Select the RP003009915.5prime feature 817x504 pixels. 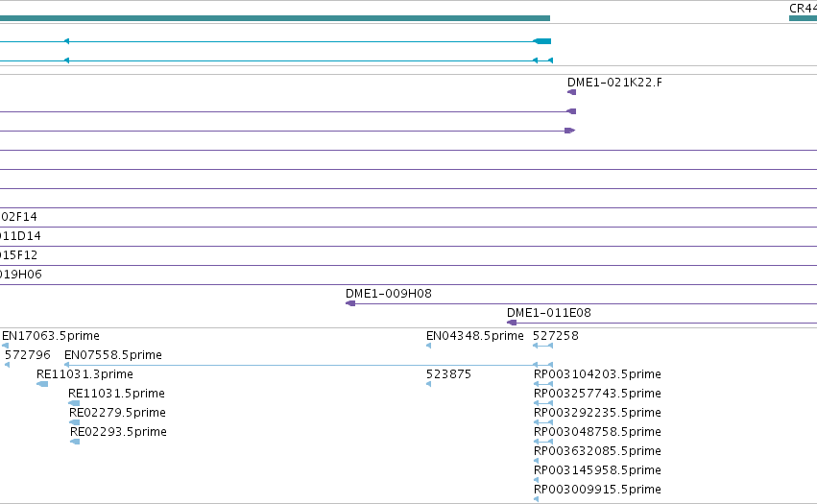tap(536, 499)
